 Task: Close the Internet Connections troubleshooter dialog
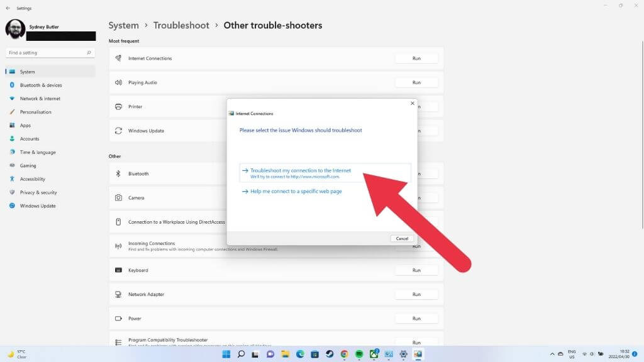point(413,104)
